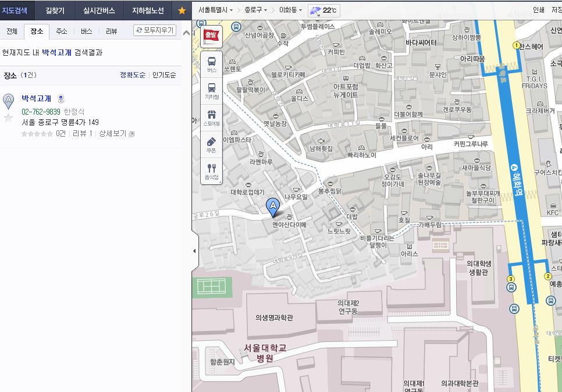Open the 서울특별시 city dropdown
562x392 pixels.
pyautogui.click(x=215, y=10)
